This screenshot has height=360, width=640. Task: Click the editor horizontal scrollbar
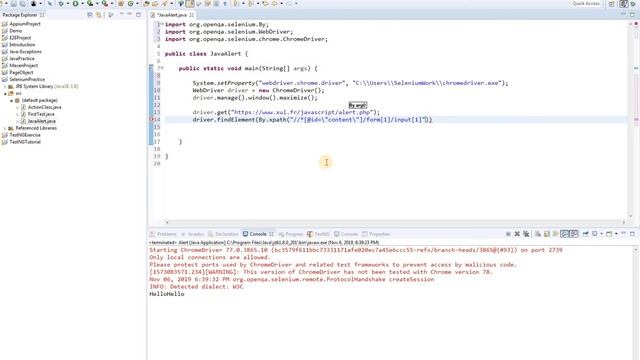395,222
